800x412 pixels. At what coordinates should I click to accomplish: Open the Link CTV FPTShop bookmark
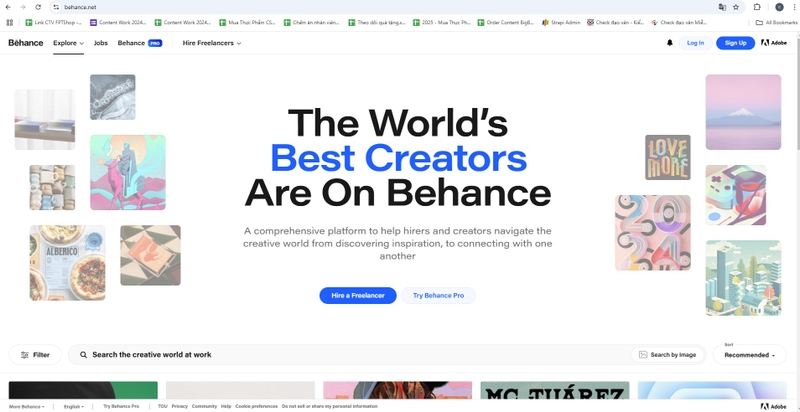click(54, 22)
